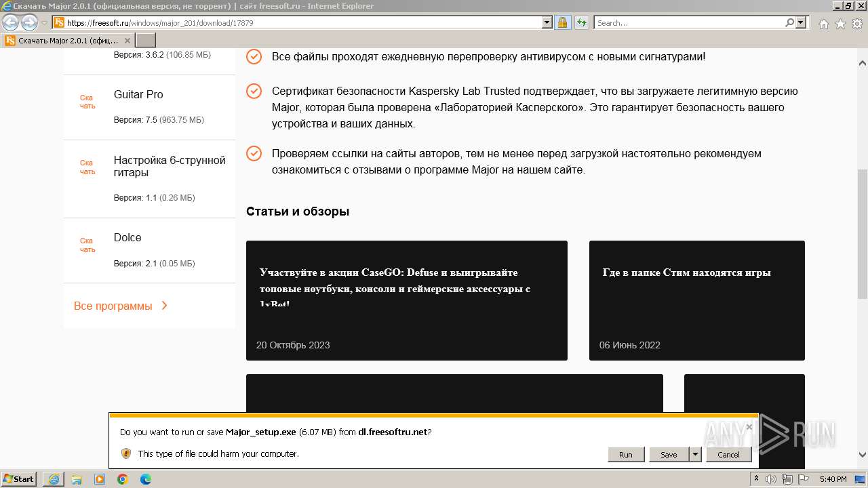Screen dimensions: 868x488
Task: Open the Все программы link
Action: [x=121, y=306]
